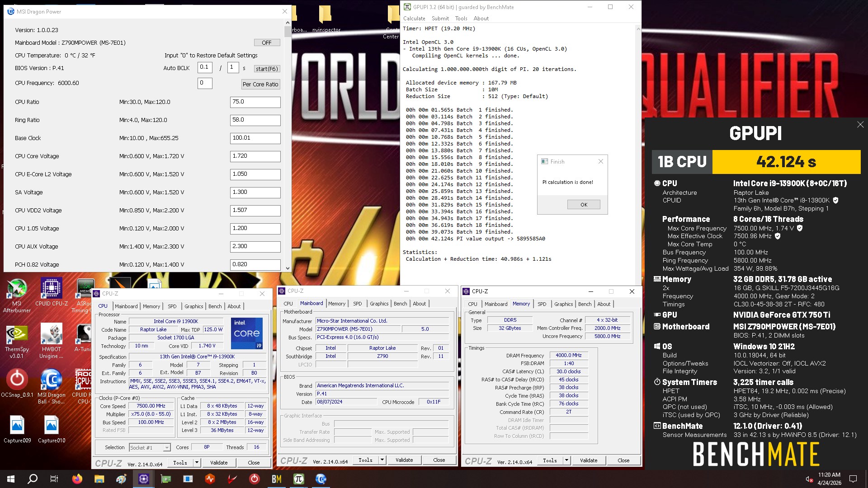868x488 pixels.
Task: Click Per Core Ratio button
Action: (x=260, y=84)
